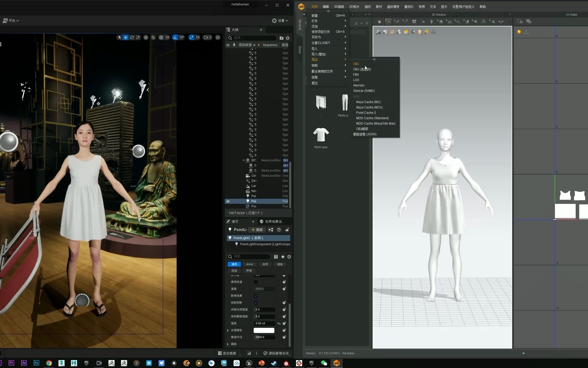Open the 3D服装 menu
This screenshot has width=588, height=368.
point(339,7)
